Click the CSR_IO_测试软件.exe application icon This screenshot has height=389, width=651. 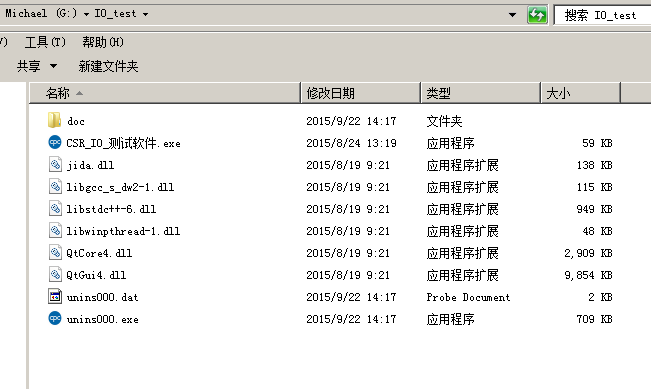55,142
